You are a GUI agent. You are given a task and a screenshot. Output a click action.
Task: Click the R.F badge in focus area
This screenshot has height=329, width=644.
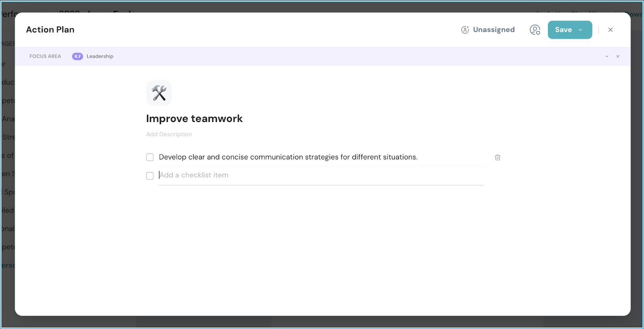(x=77, y=56)
